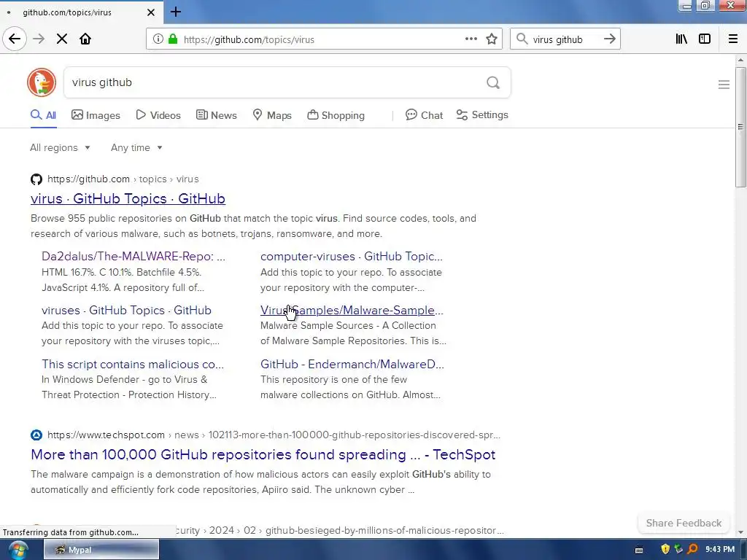This screenshot has height=560, width=747.
Task: Bookmark this page with the star
Action: (x=492, y=39)
